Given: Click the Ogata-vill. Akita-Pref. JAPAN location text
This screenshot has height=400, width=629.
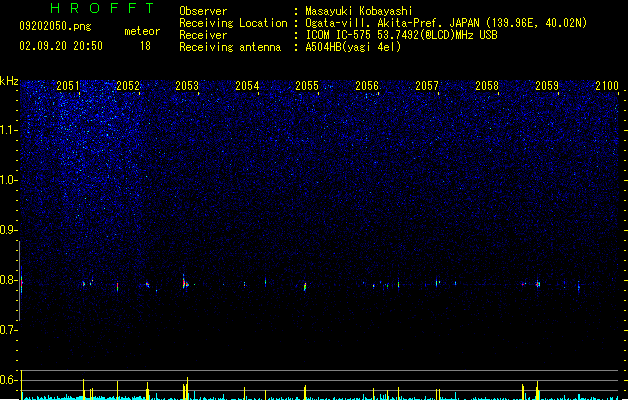Looking at the screenshot, I should tap(446, 23).
